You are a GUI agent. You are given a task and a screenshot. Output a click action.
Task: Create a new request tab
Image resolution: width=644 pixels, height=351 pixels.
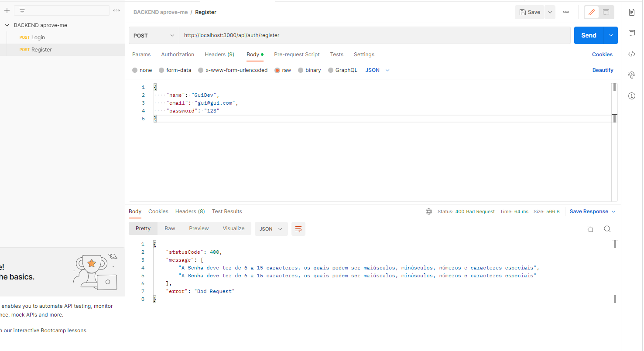coord(7,10)
